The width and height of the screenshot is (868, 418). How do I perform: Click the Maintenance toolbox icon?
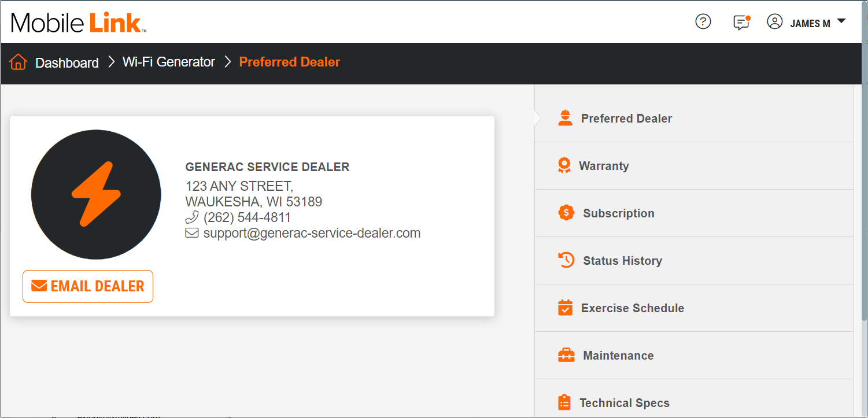click(x=566, y=355)
